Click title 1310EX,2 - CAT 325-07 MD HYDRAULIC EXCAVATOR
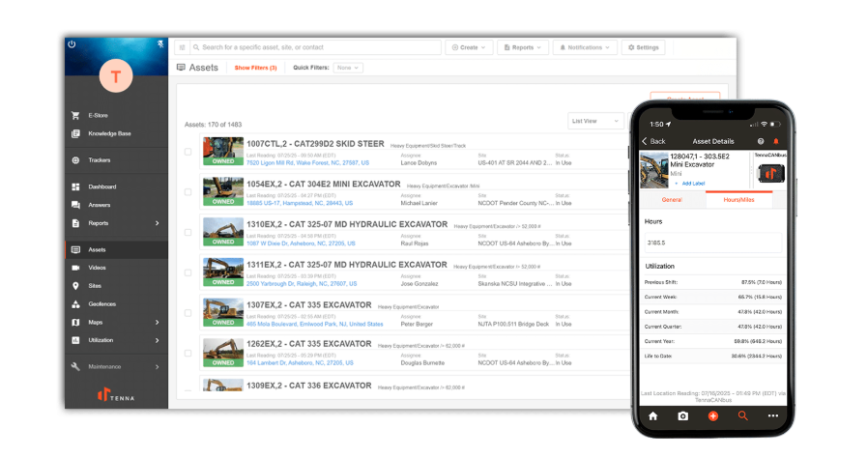This screenshot has height=458, width=868. 347,224
